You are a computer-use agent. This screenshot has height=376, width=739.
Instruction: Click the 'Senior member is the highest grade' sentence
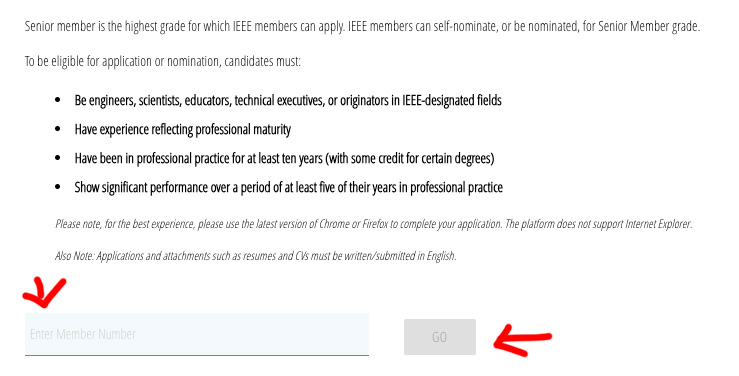362,26
